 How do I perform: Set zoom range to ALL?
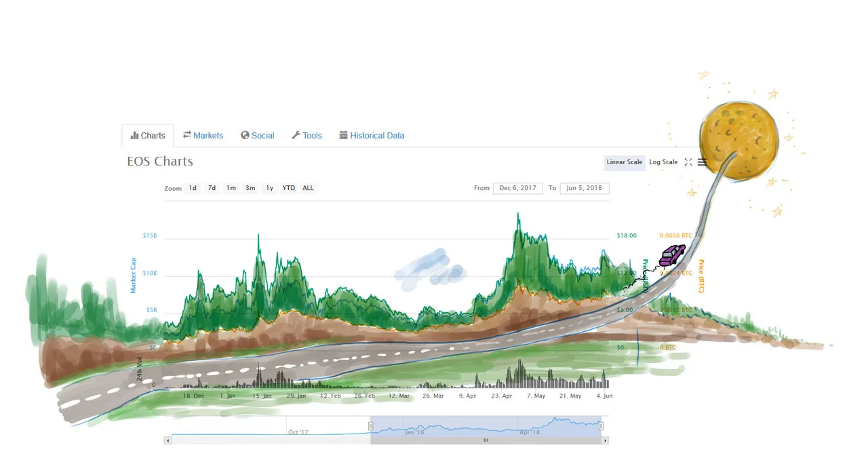click(x=308, y=188)
